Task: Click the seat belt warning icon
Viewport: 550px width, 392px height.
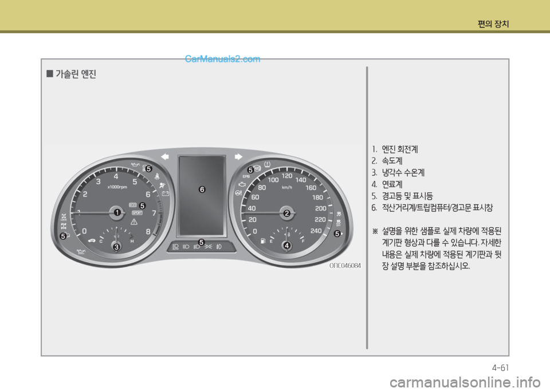Action: coord(157,176)
